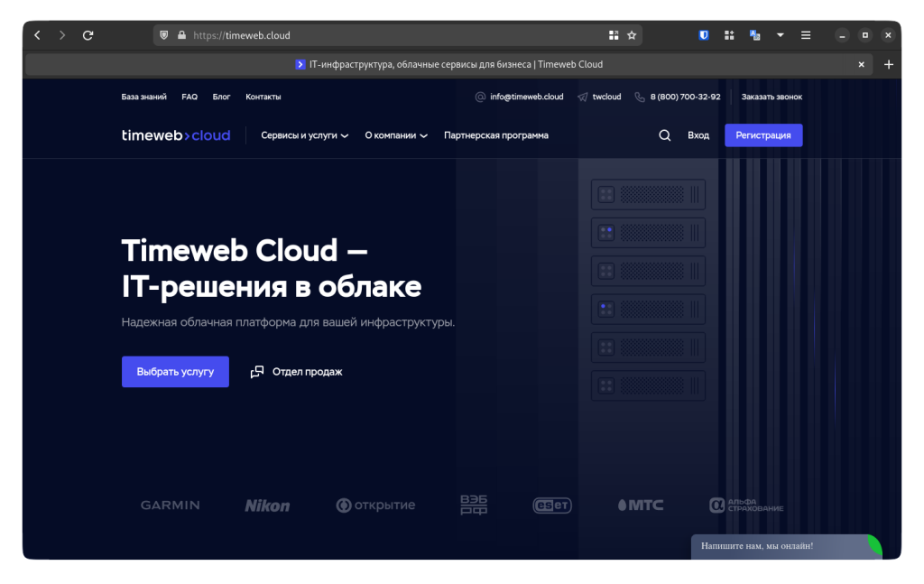Click the Nikon client logo
924x584 pixels.
click(x=267, y=505)
